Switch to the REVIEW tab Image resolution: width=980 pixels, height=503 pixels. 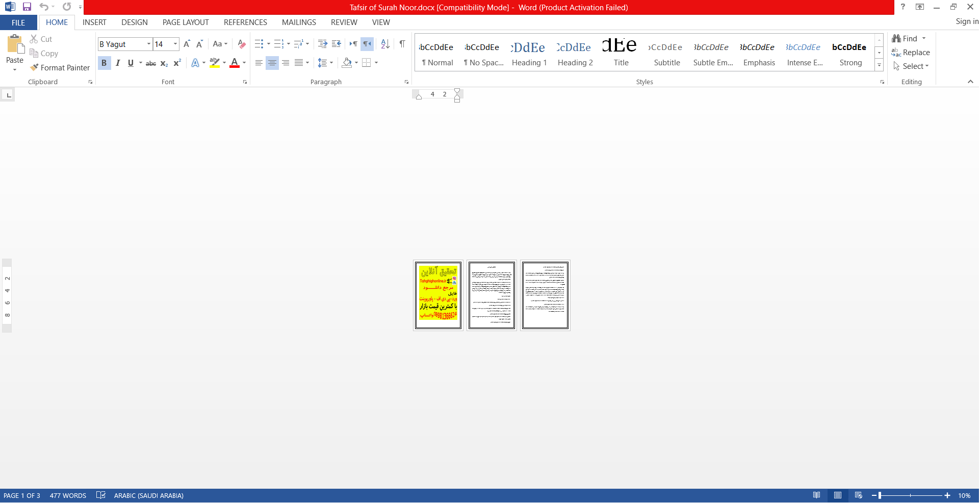(x=344, y=22)
